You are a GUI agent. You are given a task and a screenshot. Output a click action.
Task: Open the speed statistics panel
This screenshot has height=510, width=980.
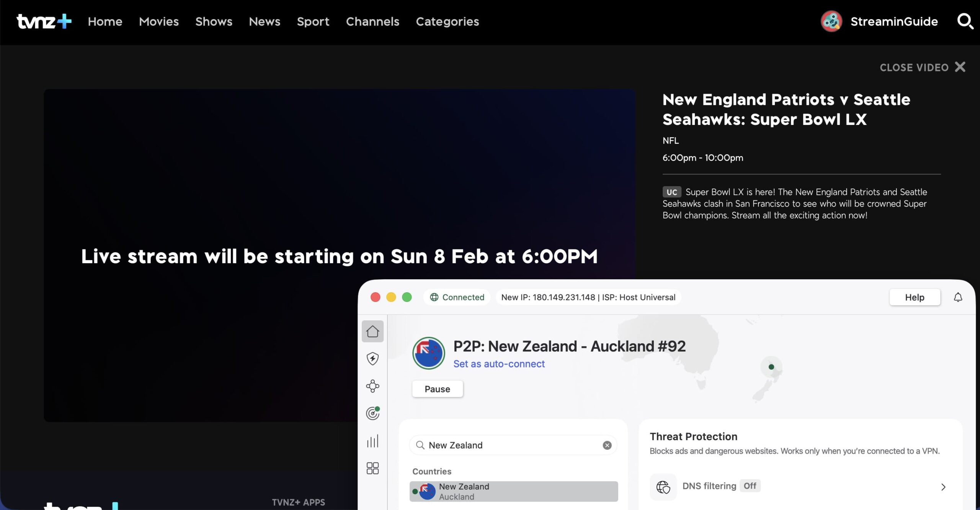click(x=372, y=441)
